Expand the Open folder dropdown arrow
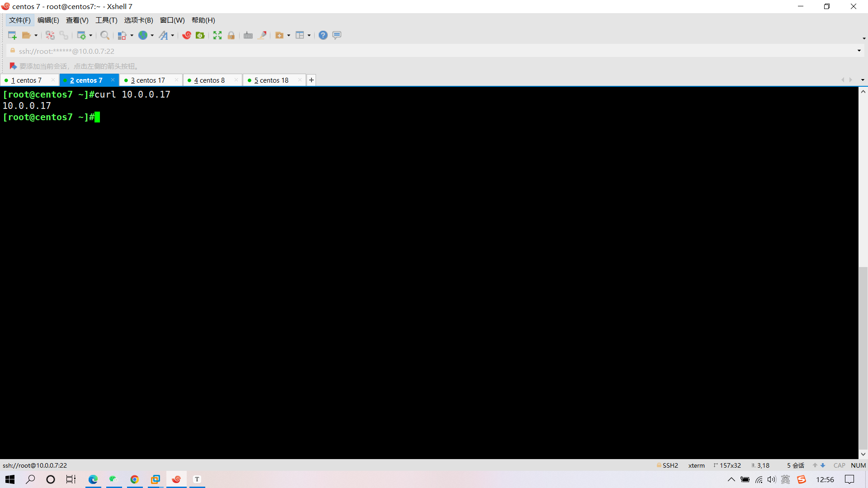This screenshot has width=868, height=488. (36, 35)
